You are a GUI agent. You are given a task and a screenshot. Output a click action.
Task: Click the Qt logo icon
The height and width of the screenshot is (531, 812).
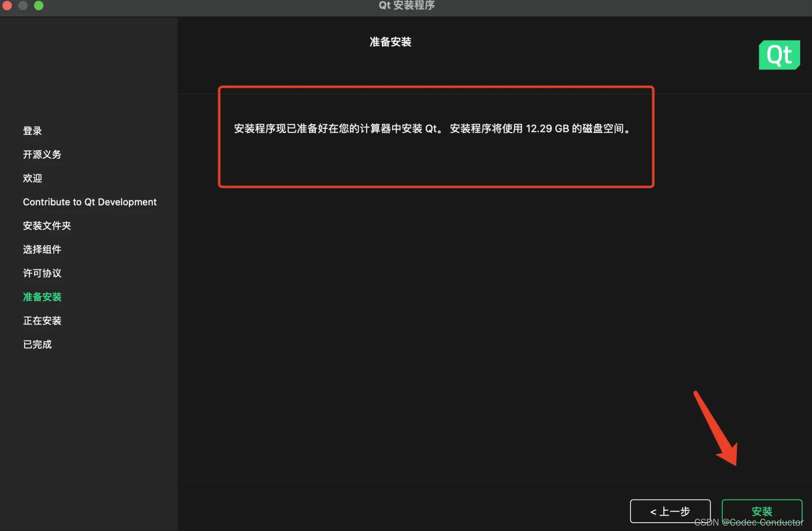click(779, 55)
